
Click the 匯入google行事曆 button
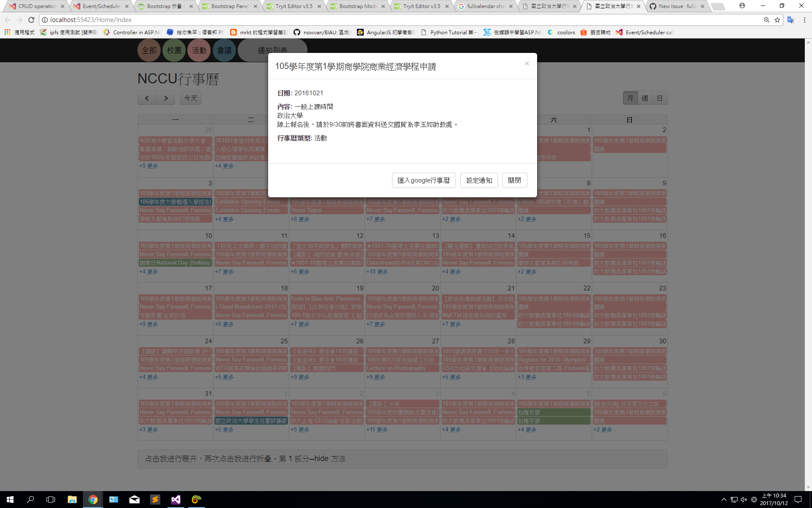(423, 180)
